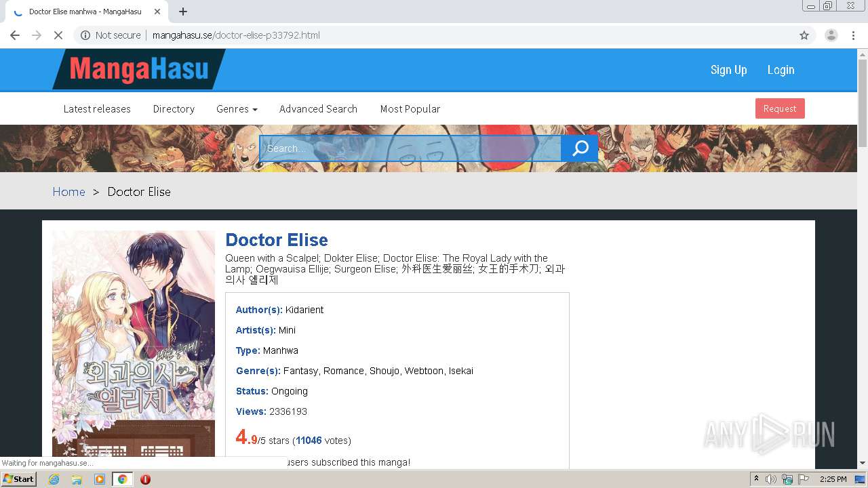Click the author name Kidarient
The height and width of the screenshot is (488, 868).
(304, 310)
